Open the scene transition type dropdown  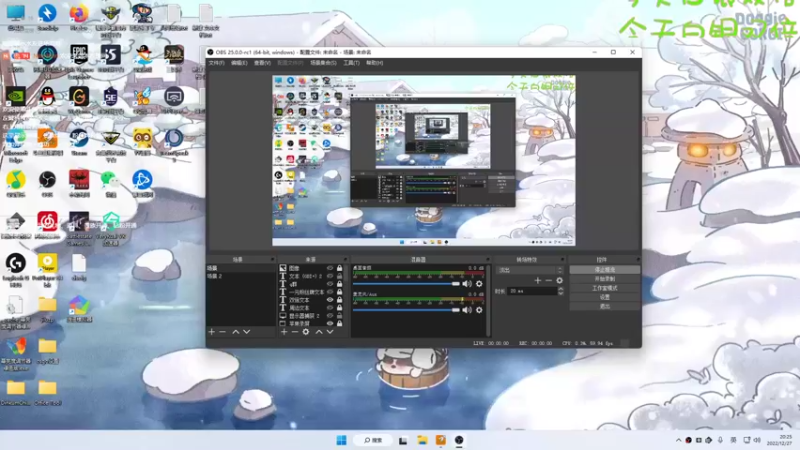[x=531, y=270]
